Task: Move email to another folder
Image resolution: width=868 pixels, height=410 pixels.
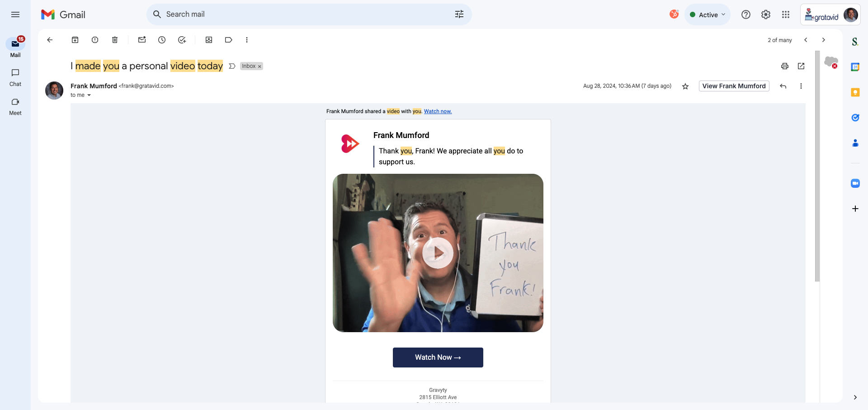Action: point(209,40)
